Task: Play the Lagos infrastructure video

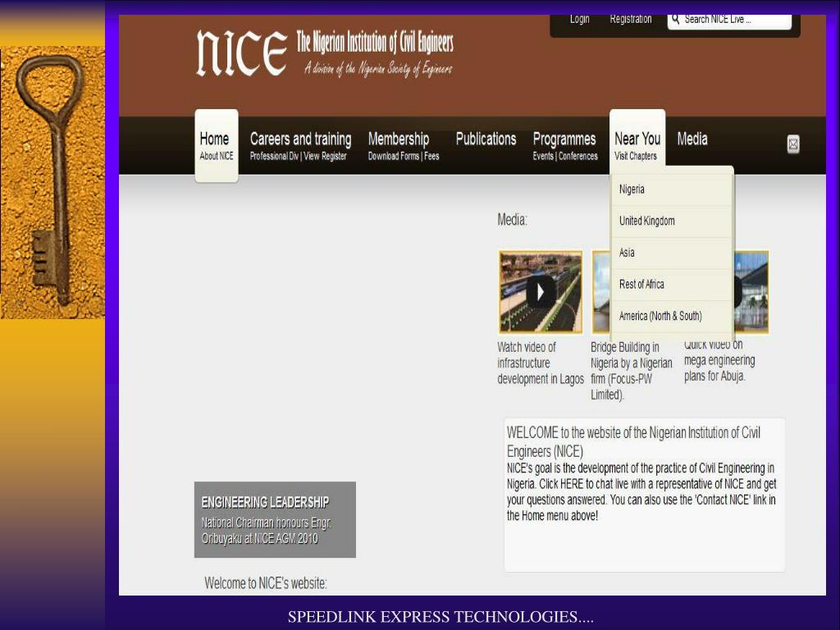Action: tap(541, 292)
